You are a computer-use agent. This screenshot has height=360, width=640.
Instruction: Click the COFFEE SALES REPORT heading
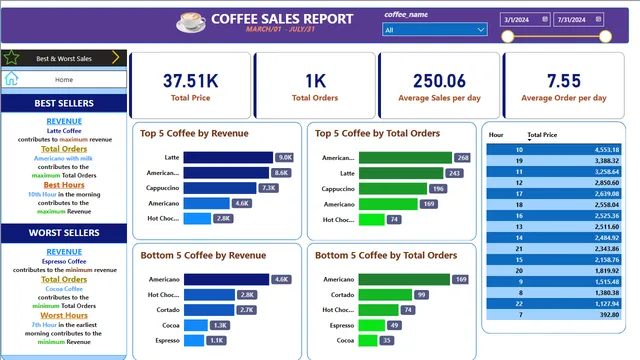tap(282, 19)
